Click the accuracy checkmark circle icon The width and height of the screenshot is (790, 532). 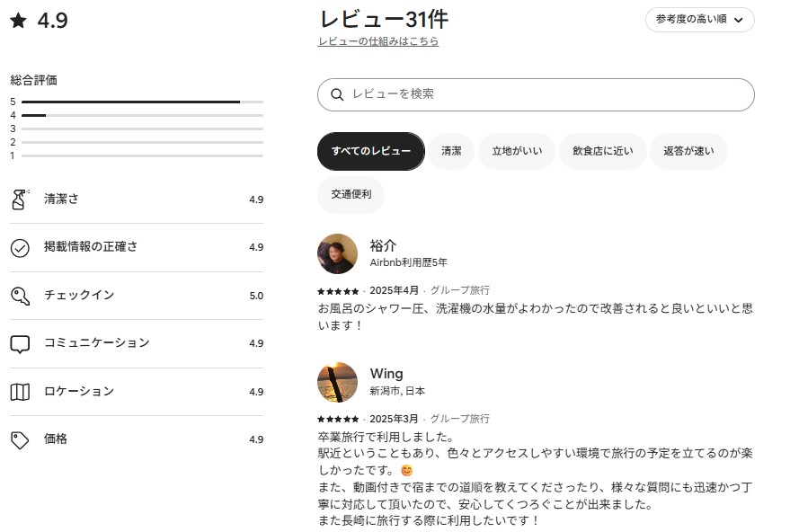(20, 248)
